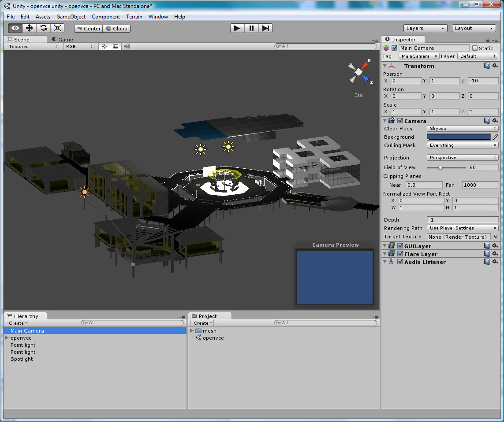The width and height of the screenshot is (504, 422).
Task: Open the Default Layer dropdown
Action: pyautogui.click(x=478, y=56)
